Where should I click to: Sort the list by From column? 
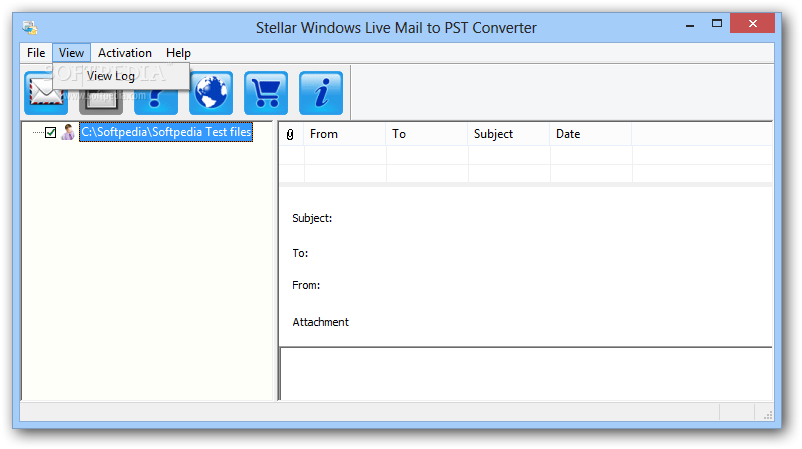pyautogui.click(x=345, y=134)
